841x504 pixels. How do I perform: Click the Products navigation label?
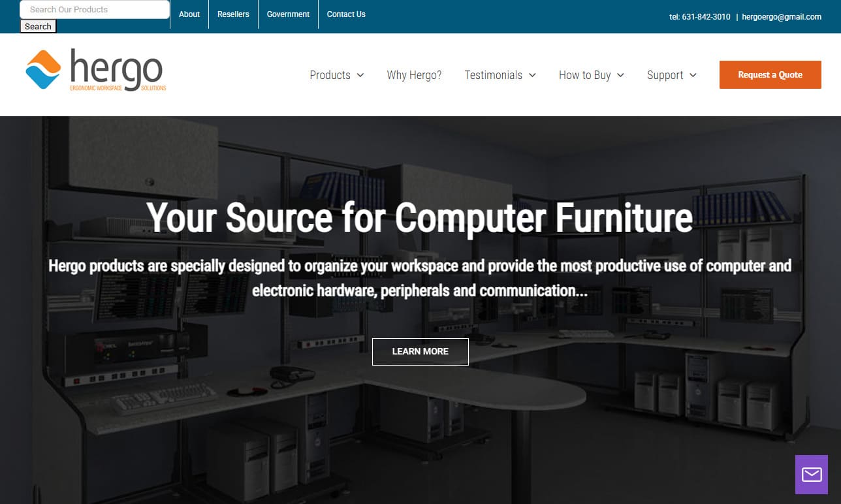[330, 74]
